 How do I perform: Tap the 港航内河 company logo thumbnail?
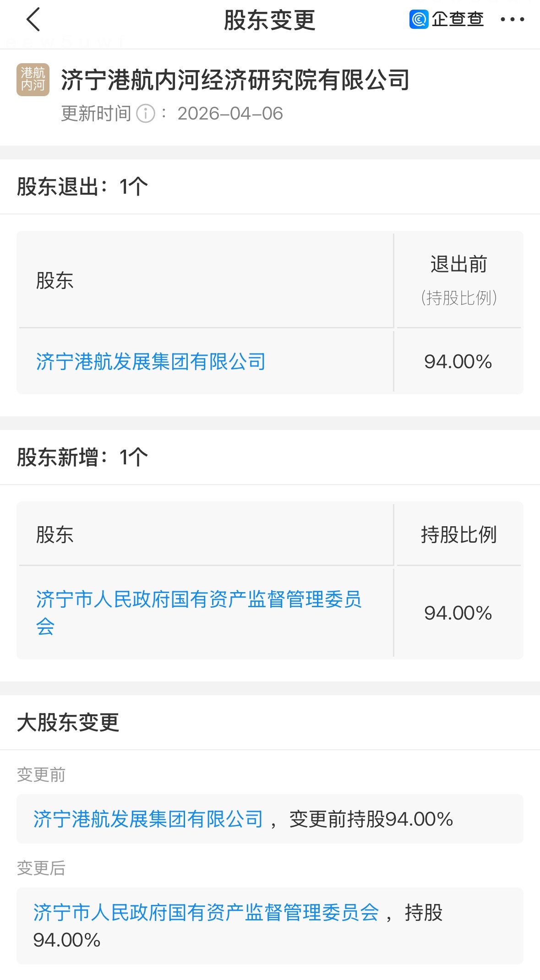33,80
